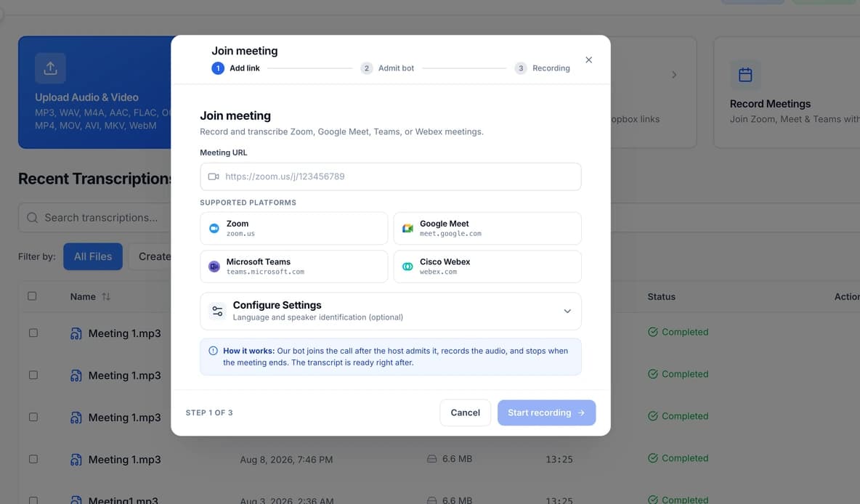
Task: Click the Aug 8, 2026, 7:46 PM date
Action: point(286,460)
